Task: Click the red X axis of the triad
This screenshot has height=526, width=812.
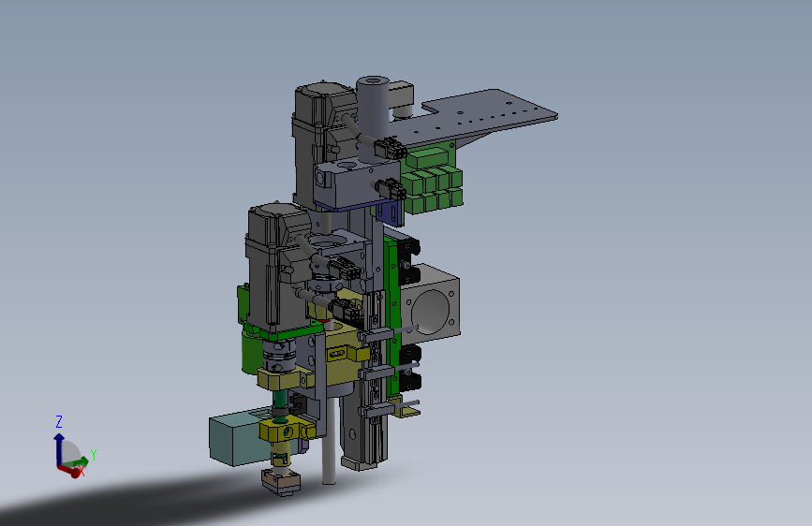Action: click(x=70, y=471)
